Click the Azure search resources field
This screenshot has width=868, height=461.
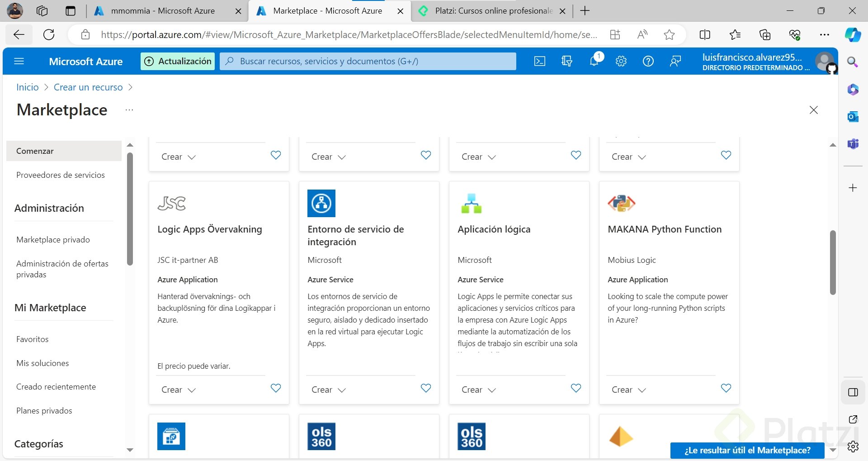point(368,61)
